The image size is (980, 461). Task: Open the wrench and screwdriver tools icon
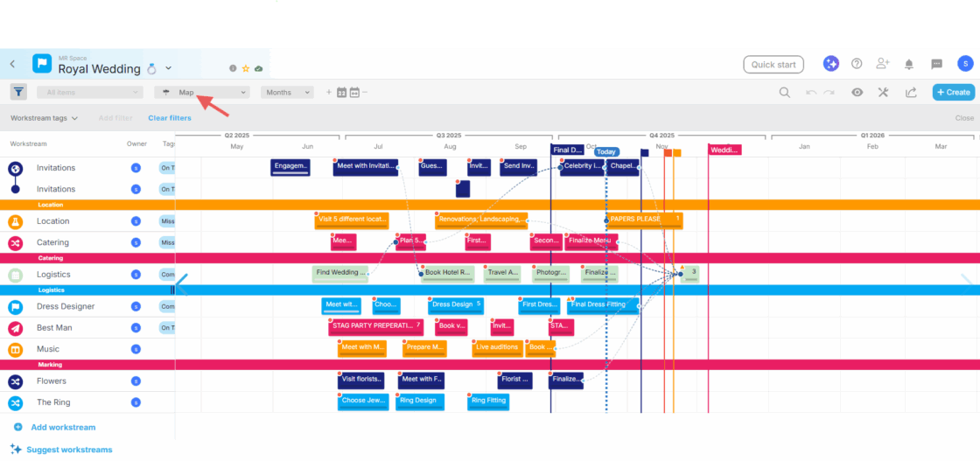[x=883, y=92]
